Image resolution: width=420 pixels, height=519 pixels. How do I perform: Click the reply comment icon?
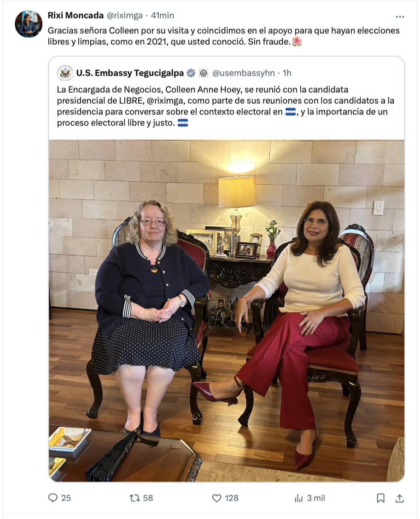(53, 498)
